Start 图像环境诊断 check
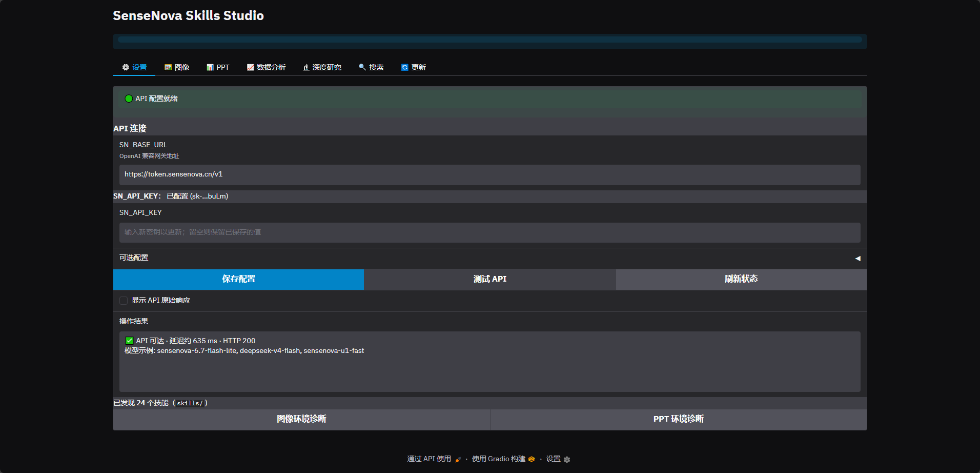 [x=301, y=419]
